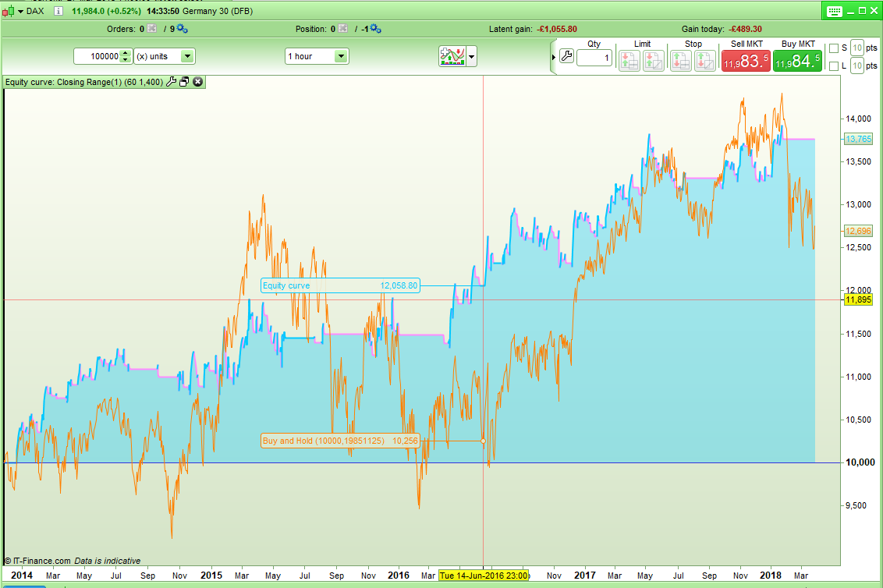Open the indicators and trading systems icon

coord(452,56)
